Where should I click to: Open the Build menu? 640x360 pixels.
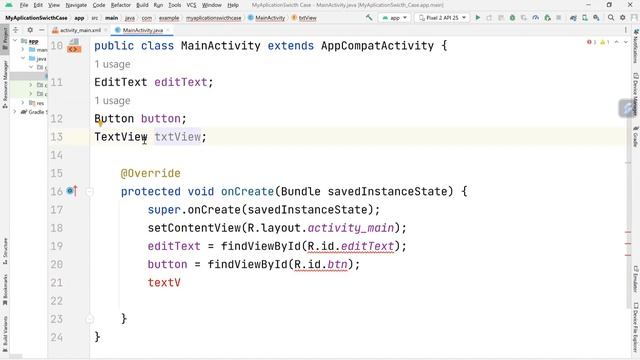[142, 5]
